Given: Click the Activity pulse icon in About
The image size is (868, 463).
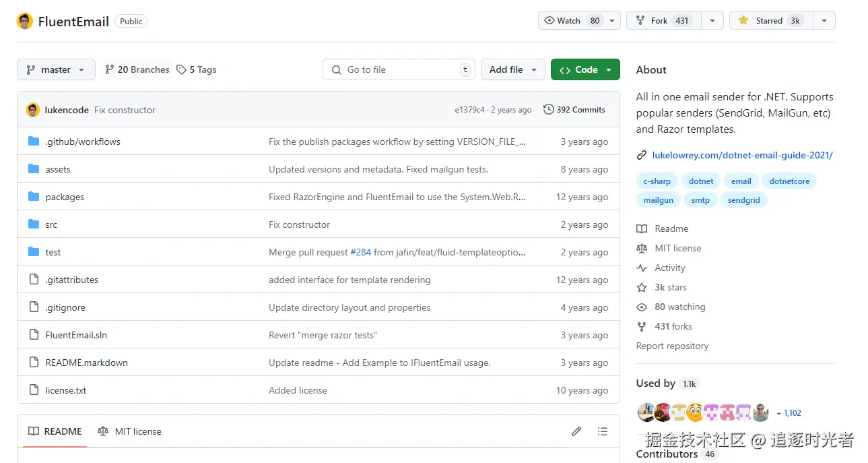Looking at the screenshot, I should pyautogui.click(x=642, y=268).
